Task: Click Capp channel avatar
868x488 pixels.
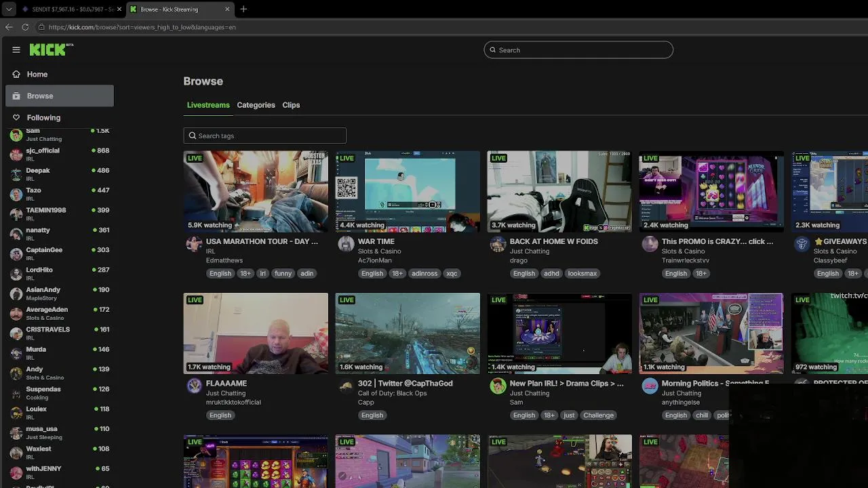Action: pos(346,386)
